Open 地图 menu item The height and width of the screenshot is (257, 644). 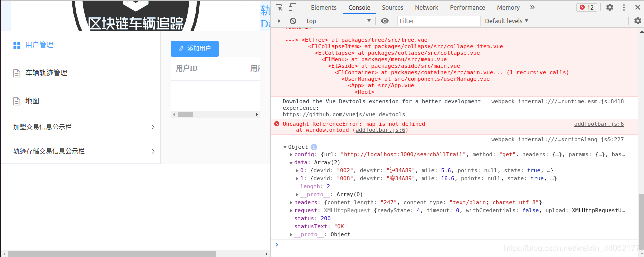tap(80, 101)
